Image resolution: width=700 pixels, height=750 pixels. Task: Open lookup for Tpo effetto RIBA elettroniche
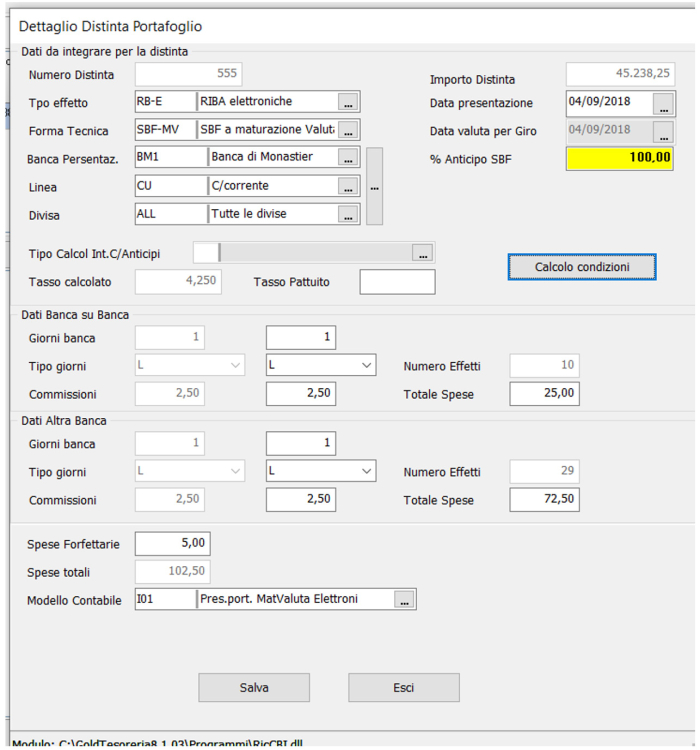tap(347, 102)
